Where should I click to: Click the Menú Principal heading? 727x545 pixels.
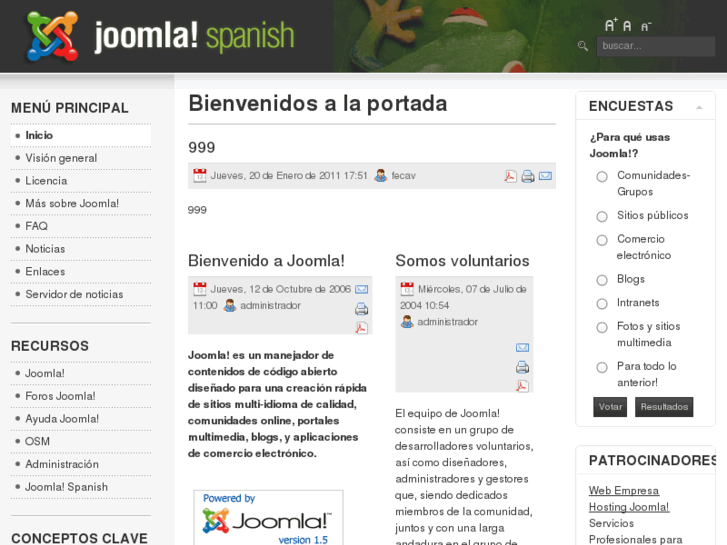(x=70, y=108)
